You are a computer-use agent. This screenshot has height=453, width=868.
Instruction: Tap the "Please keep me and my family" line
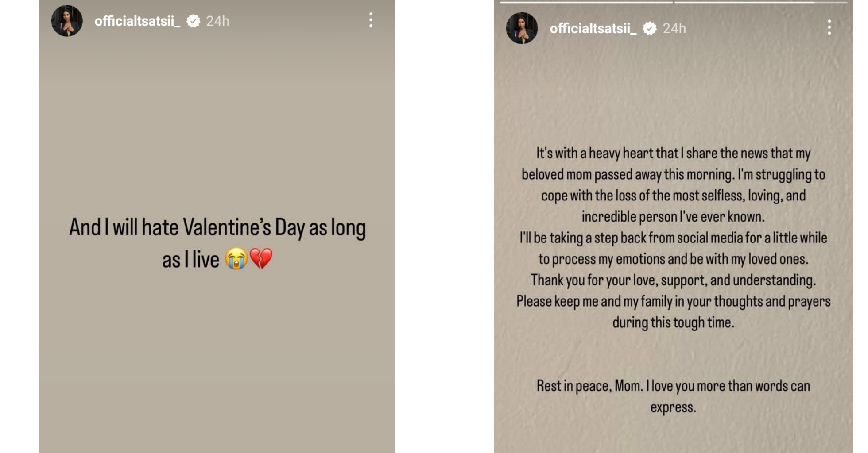coord(673,301)
